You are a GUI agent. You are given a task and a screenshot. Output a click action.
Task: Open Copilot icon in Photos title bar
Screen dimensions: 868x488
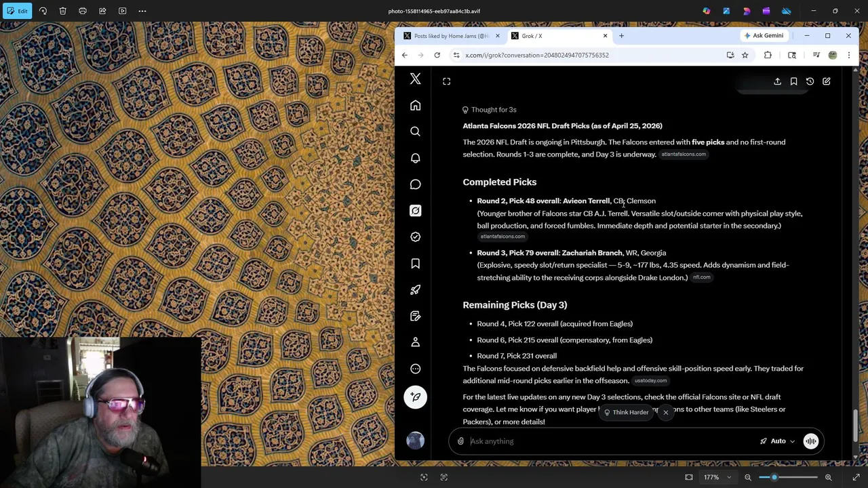707,11
